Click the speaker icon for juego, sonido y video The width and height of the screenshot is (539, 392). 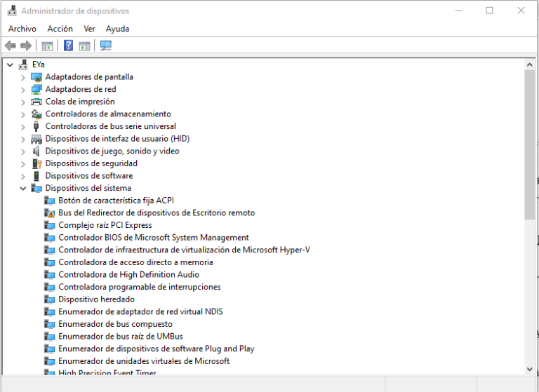36,151
